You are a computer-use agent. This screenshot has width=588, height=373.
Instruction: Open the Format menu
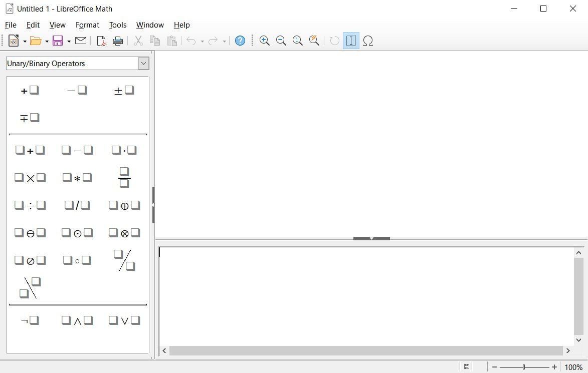coord(87,25)
